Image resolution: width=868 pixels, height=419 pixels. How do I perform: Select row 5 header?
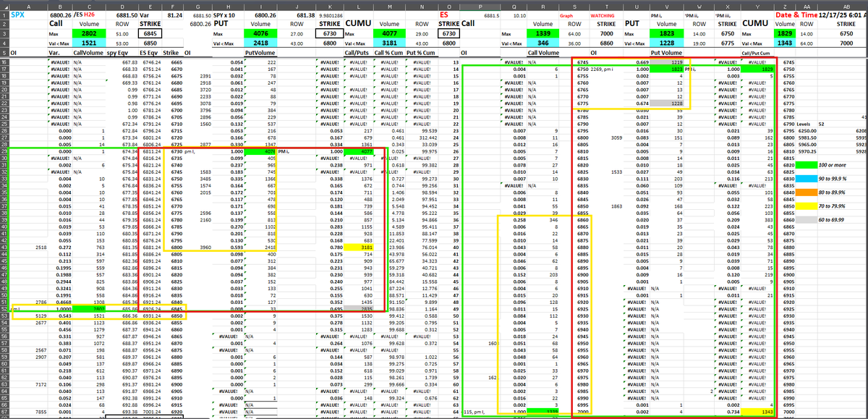[4, 53]
